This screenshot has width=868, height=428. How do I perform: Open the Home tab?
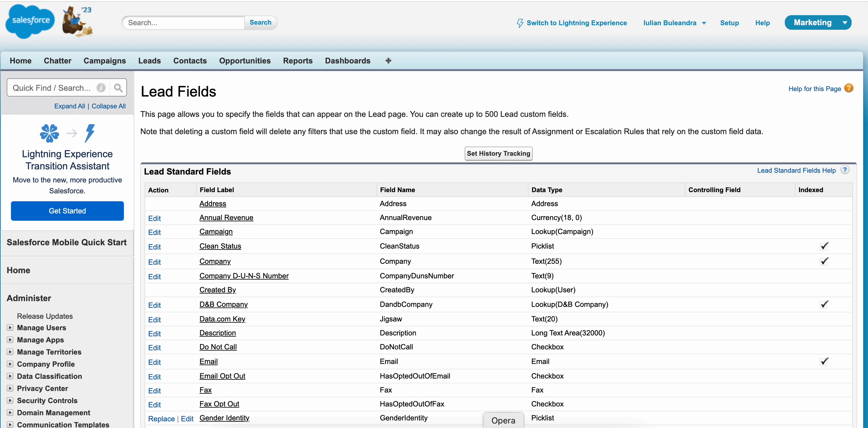click(21, 61)
